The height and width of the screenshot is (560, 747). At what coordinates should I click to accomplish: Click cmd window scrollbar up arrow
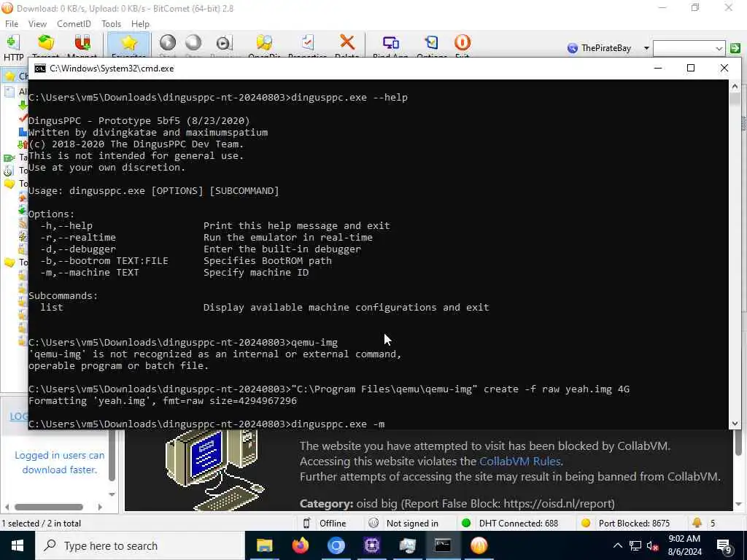(x=735, y=86)
